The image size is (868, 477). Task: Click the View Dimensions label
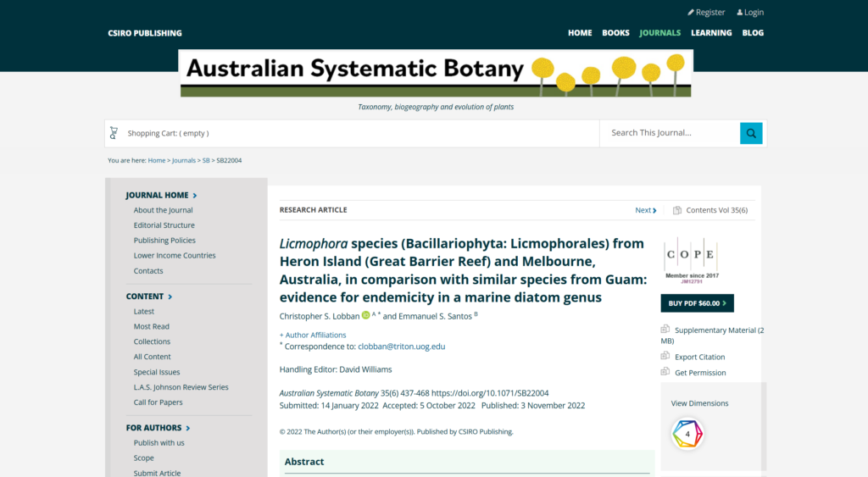coord(699,403)
